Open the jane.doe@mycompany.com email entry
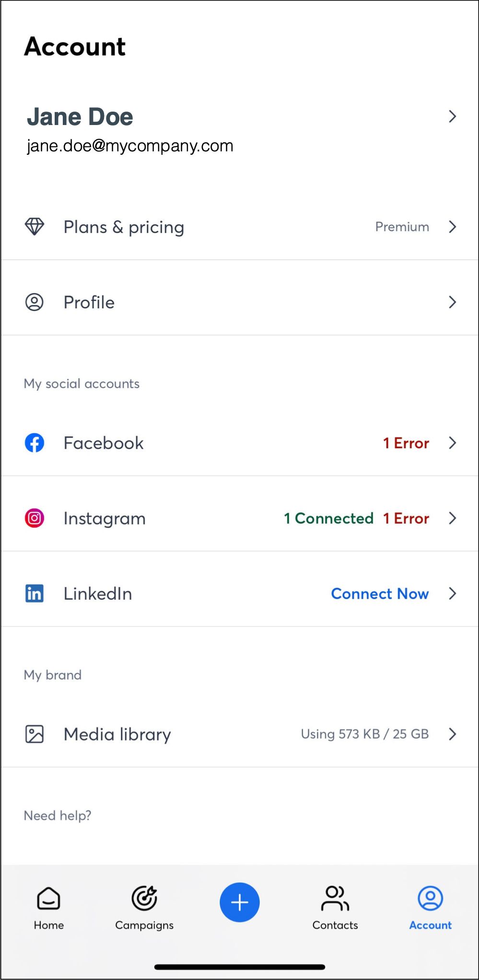This screenshot has height=980, width=479. (130, 146)
